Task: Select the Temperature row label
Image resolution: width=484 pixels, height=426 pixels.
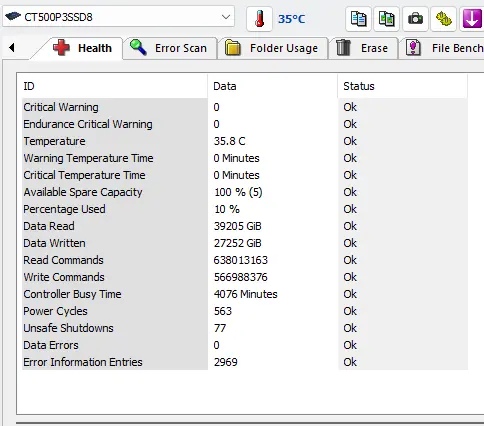Action: click(x=54, y=141)
